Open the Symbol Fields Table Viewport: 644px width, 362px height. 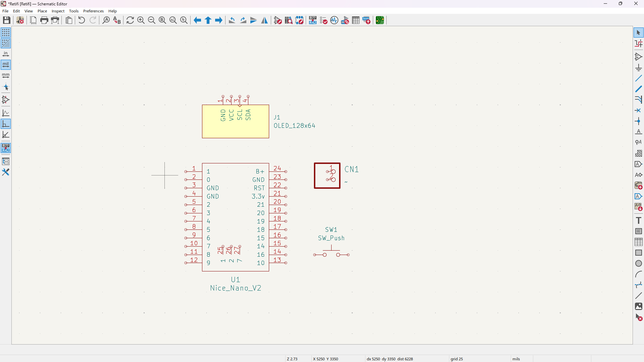(x=355, y=20)
